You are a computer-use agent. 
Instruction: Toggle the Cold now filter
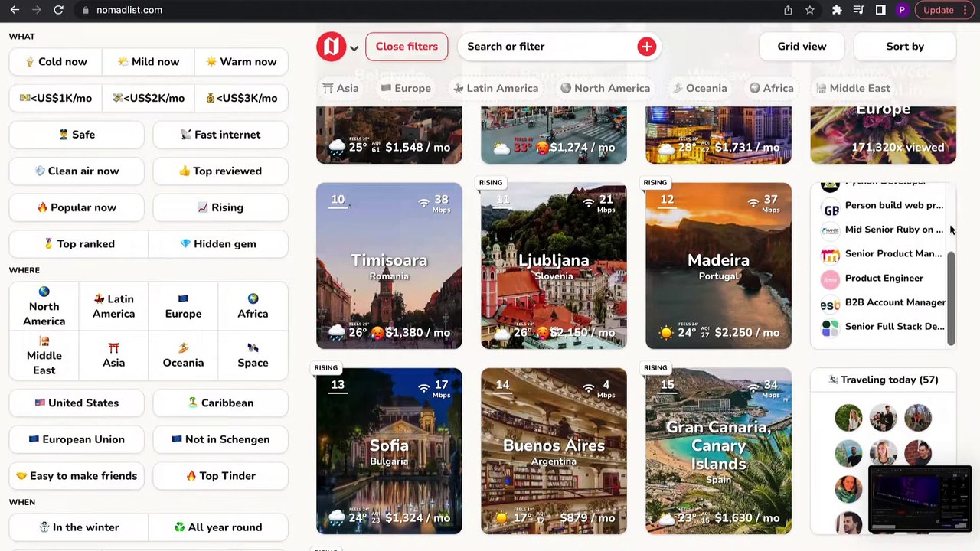click(56, 62)
